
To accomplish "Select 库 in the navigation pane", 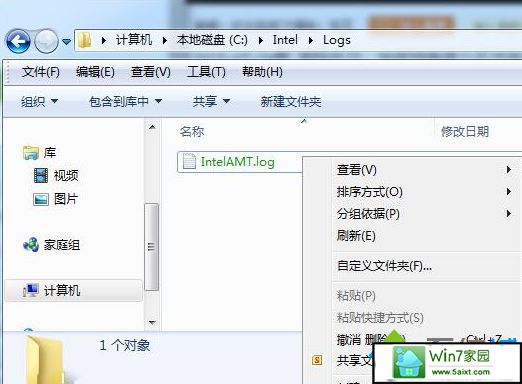I will pyautogui.click(x=50, y=153).
